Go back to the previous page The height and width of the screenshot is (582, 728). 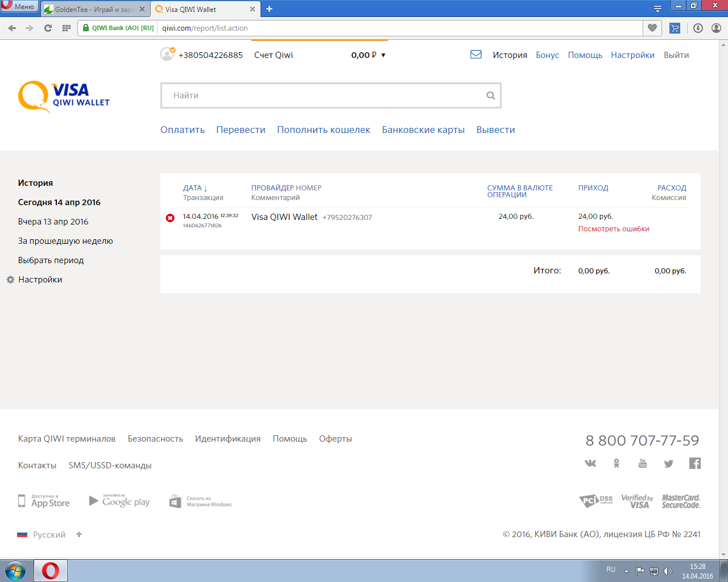(x=12, y=28)
